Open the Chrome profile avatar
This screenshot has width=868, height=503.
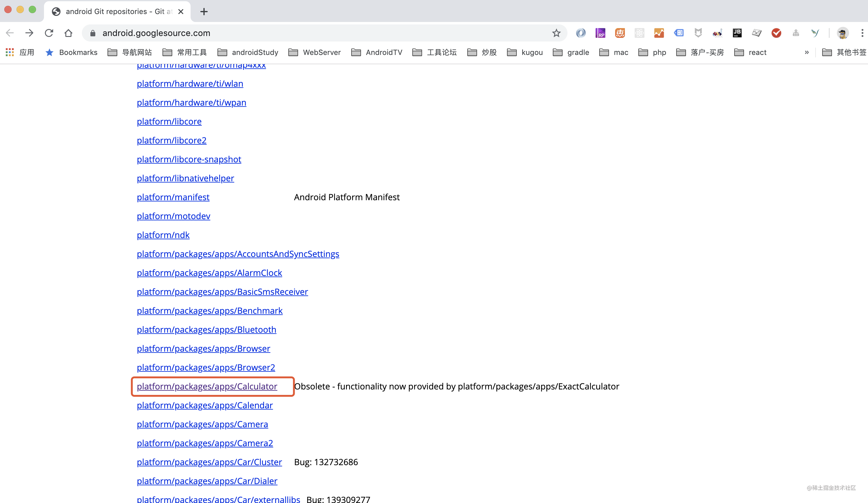pyautogui.click(x=843, y=33)
